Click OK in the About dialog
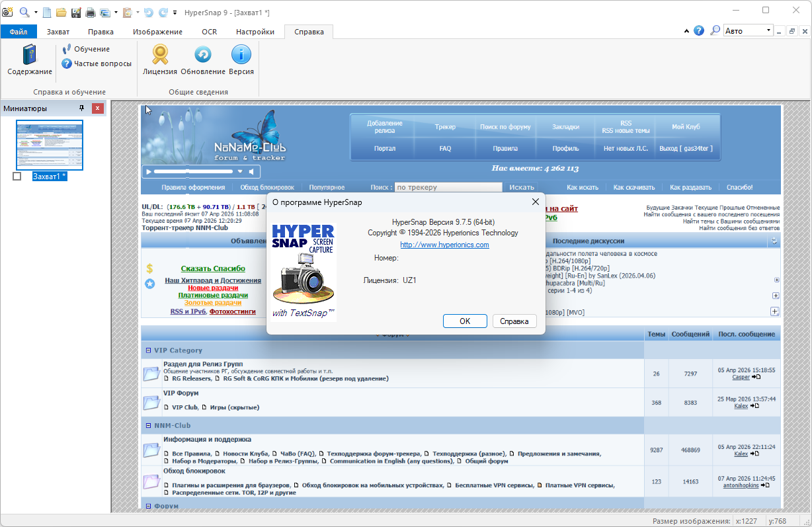 pos(465,321)
